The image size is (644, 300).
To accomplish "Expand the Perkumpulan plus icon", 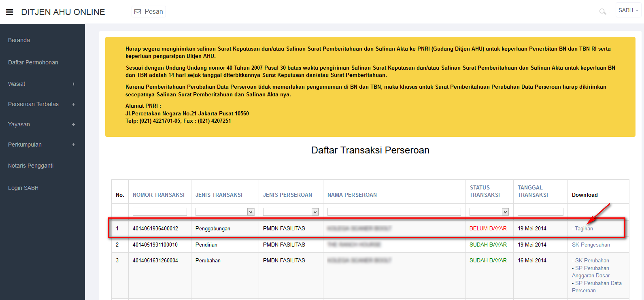I will [73, 145].
